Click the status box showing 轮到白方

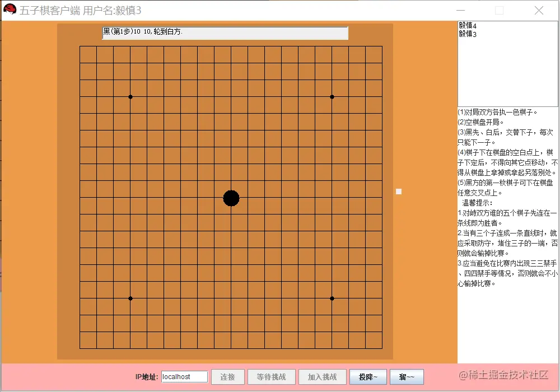pos(224,33)
